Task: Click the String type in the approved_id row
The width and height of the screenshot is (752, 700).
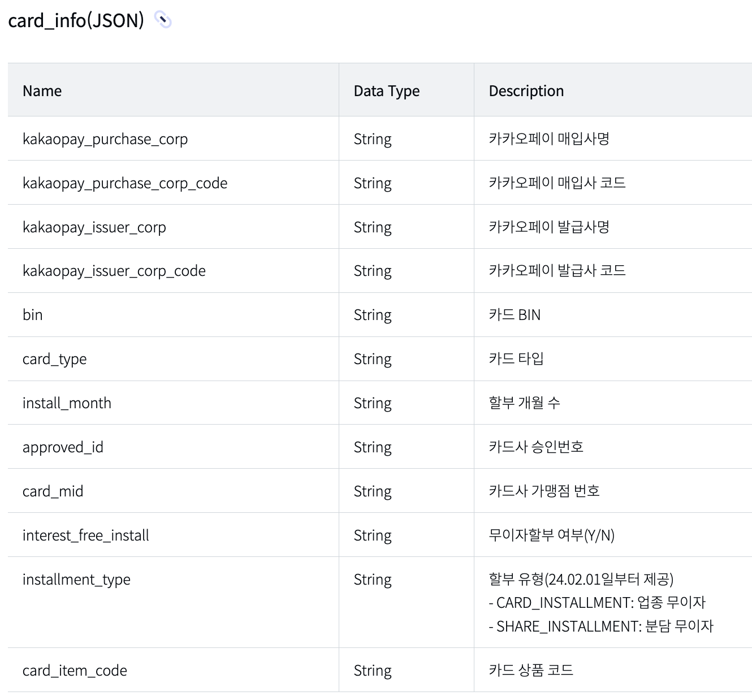Action: tap(373, 447)
